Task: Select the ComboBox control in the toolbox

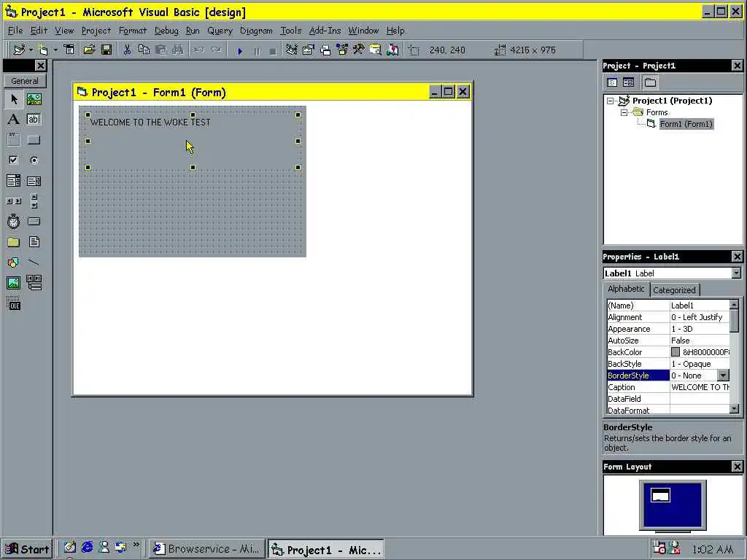Action: pyautogui.click(x=14, y=181)
